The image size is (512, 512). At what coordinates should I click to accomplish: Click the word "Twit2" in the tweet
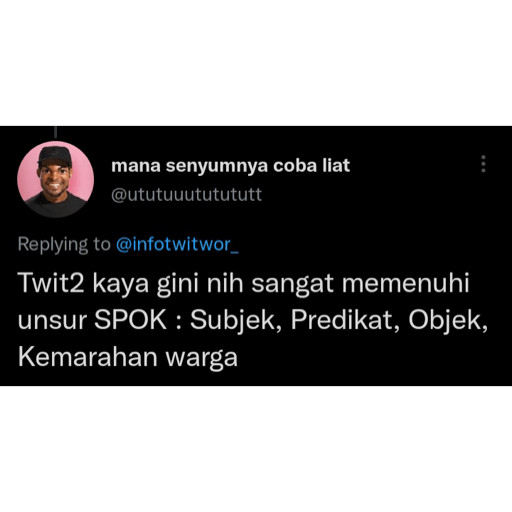(x=52, y=283)
